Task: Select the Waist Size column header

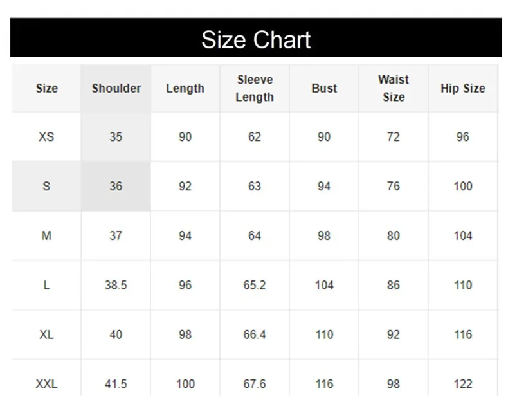Action: [x=394, y=88]
